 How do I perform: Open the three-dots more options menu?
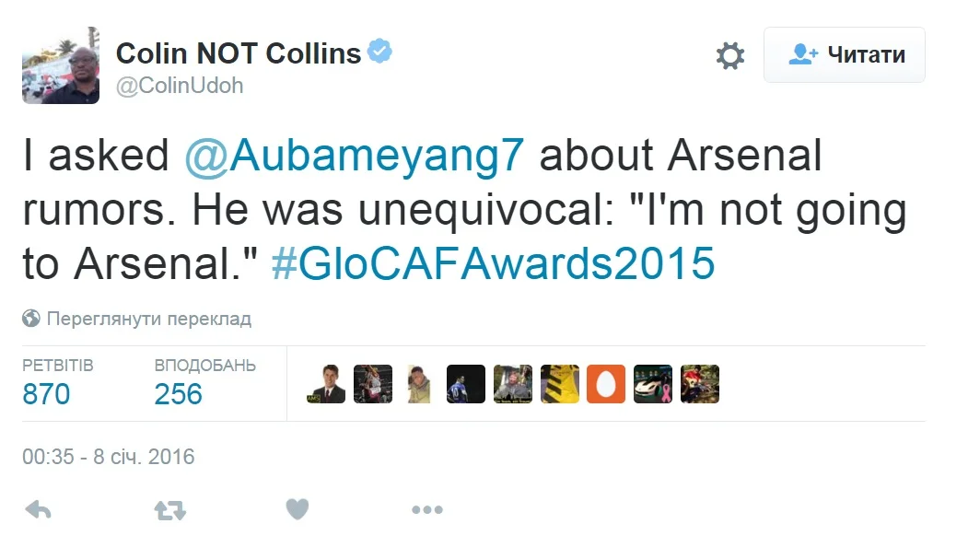(427, 509)
